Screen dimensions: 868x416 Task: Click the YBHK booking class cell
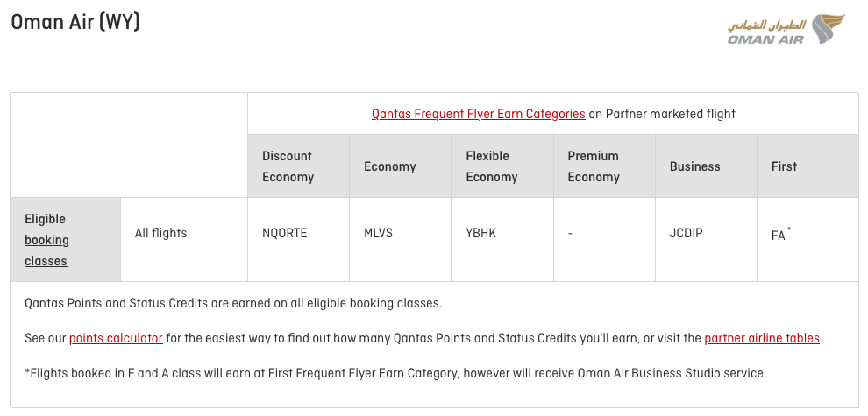[481, 234]
